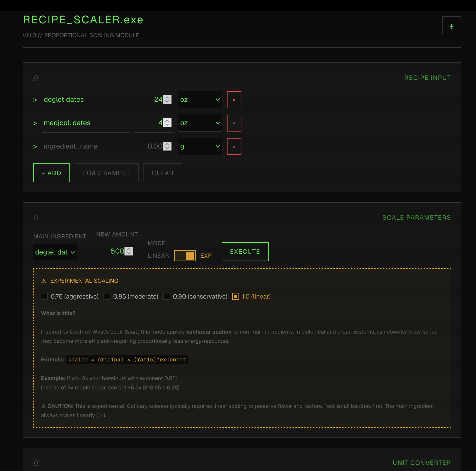
Task: Toggle the light theme sun icon
Action: pos(451,26)
